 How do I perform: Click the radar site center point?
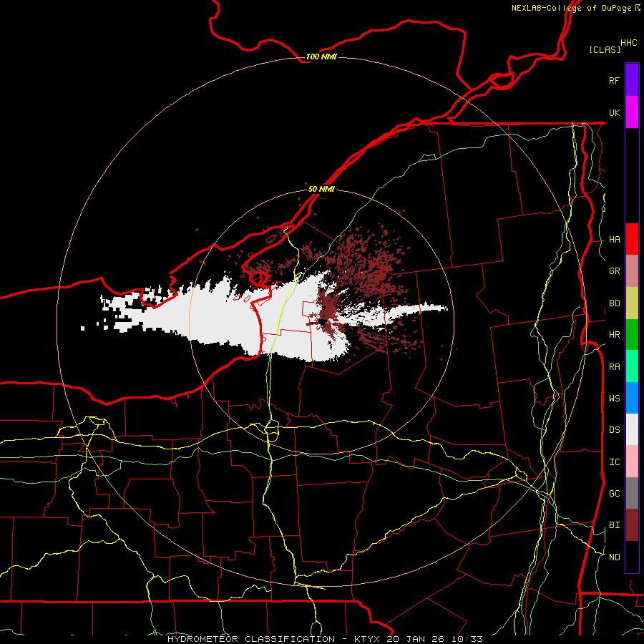(321, 322)
